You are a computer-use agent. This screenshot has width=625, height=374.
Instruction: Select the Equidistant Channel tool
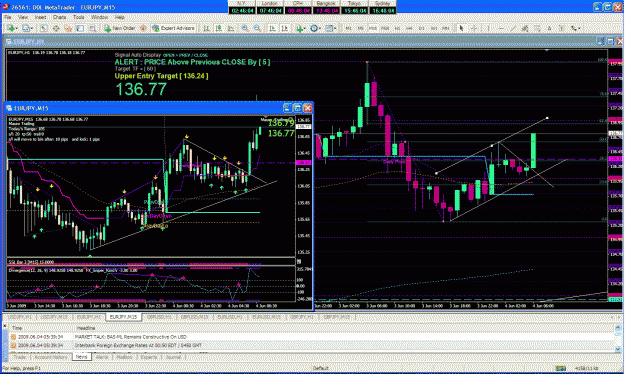tap(525, 28)
